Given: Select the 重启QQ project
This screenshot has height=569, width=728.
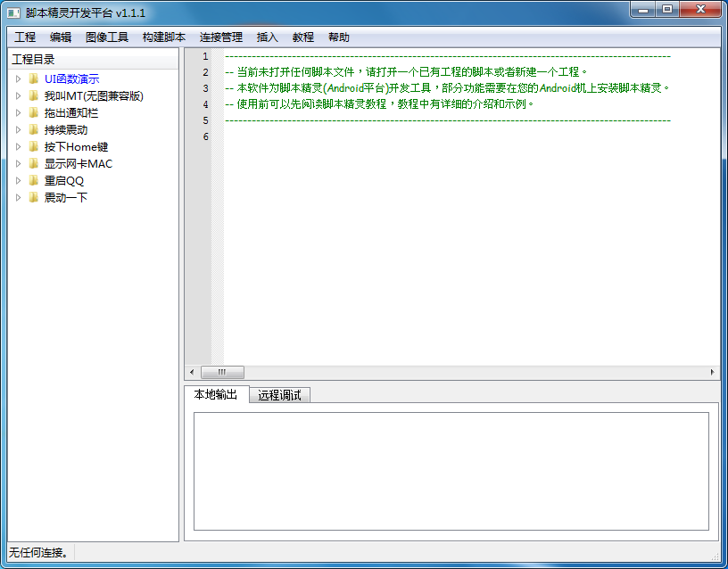Looking at the screenshot, I should pos(64,180).
